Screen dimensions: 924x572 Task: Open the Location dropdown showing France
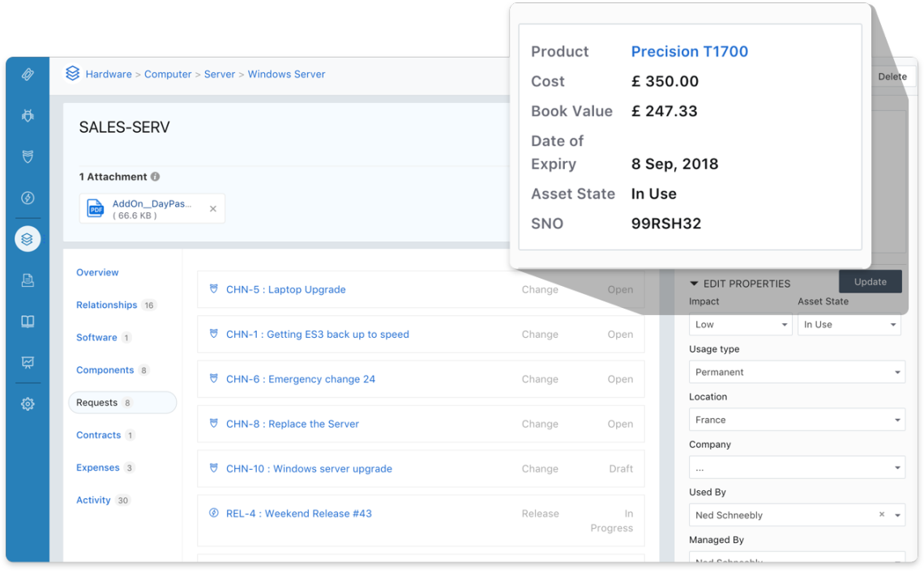797,420
